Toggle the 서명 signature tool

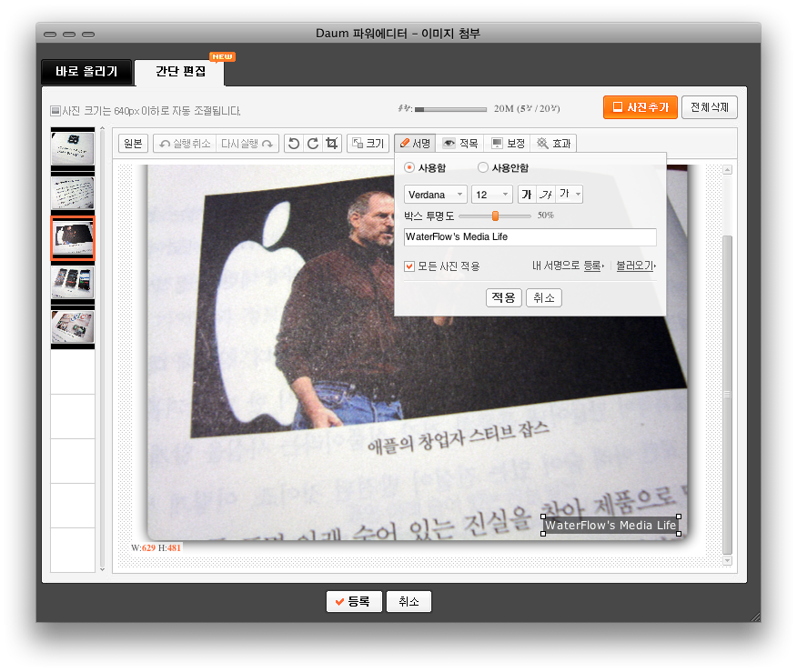[x=415, y=144]
